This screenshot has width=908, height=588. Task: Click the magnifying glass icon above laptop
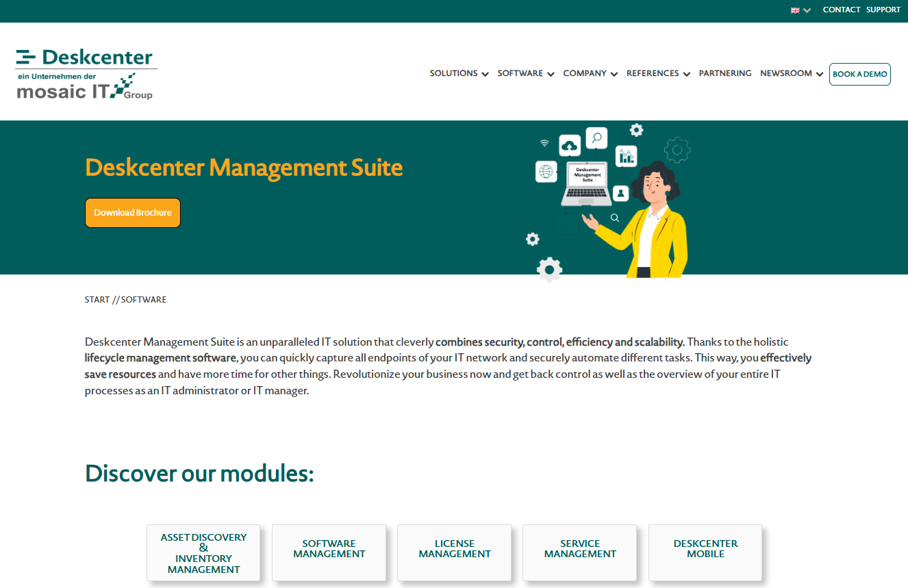tap(596, 138)
